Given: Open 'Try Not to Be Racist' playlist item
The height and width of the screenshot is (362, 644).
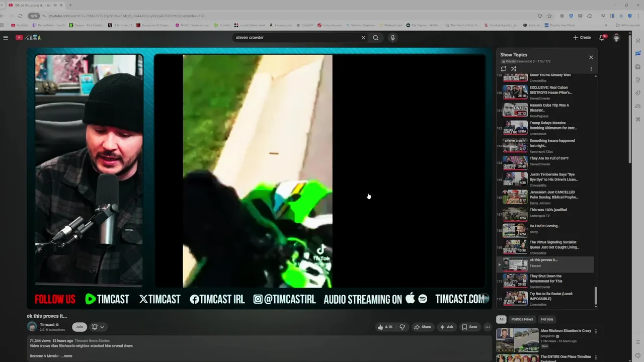Looking at the screenshot, I should (x=546, y=299).
